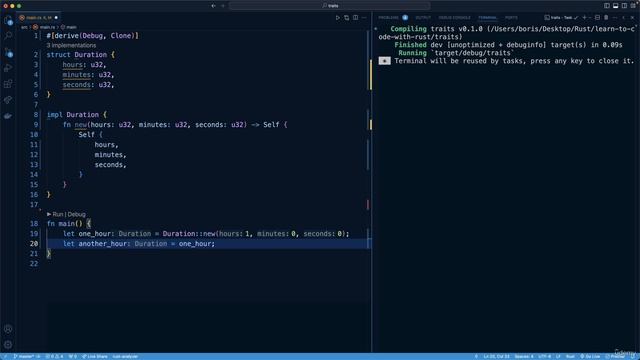This screenshot has height=360, width=640.
Task: Click the command center search box showing traits
Action: pos(330,6)
